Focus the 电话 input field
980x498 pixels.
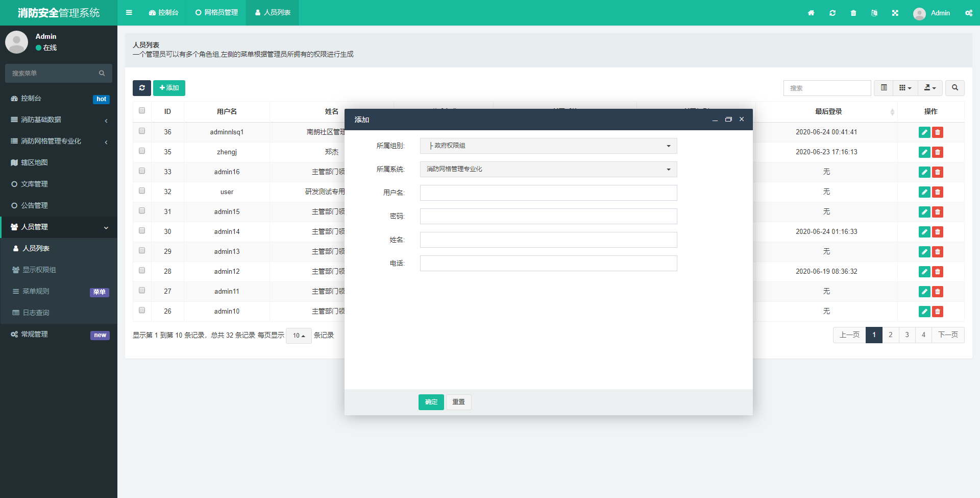click(548, 264)
